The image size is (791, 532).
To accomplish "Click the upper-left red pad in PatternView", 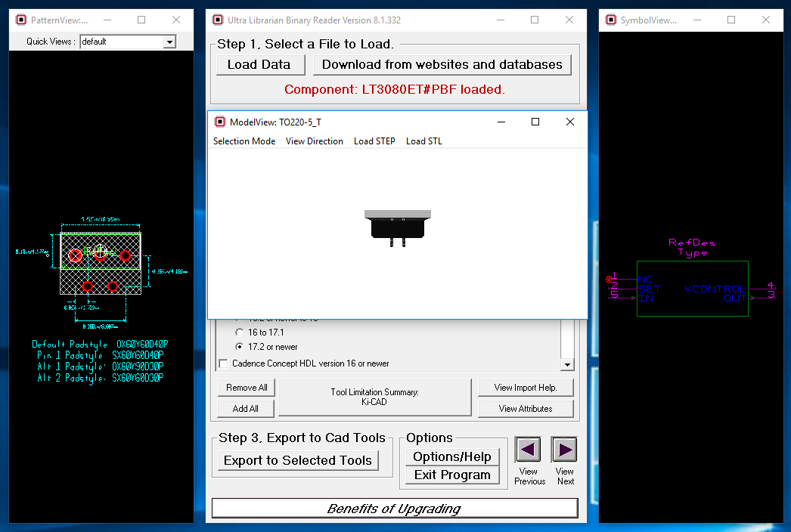I will pos(75,255).
